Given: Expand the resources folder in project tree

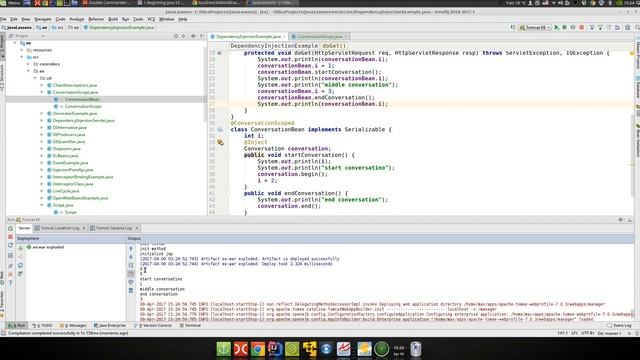Looking at the screenshot, I should (22, 50).
